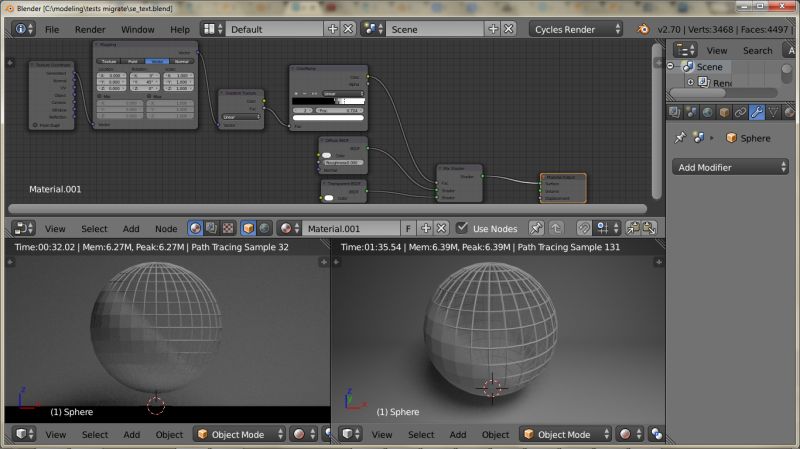
Task: Go to parent node tree
Action: pos(556,228)
